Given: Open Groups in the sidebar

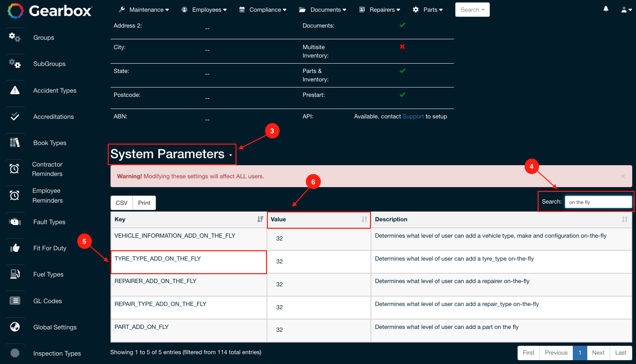Looking at the screenshot, I should [44, 37].
